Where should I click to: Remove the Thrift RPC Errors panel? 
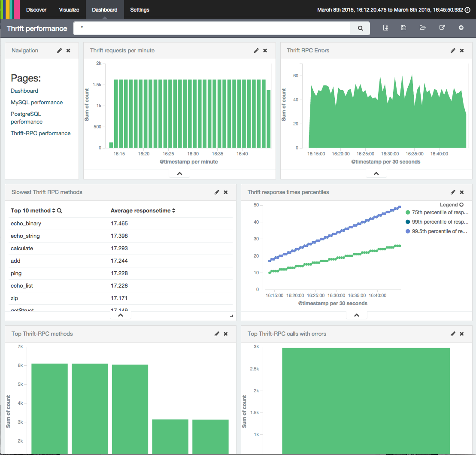tap(462, 51)
